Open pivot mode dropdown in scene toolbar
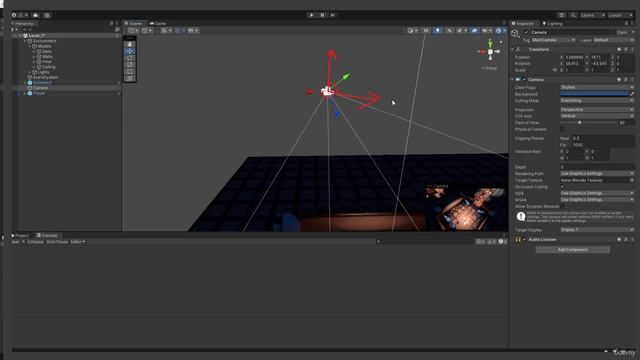 pyautogui.click(x=133, y=31)
